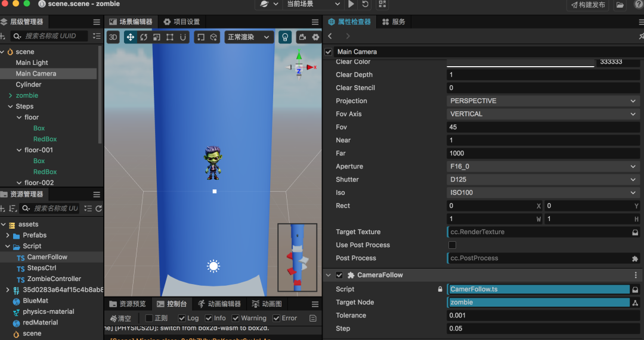Open the 资源管理器 panel menu icon
The height and width of the screenshot is (340, 644).
point(97,194)
